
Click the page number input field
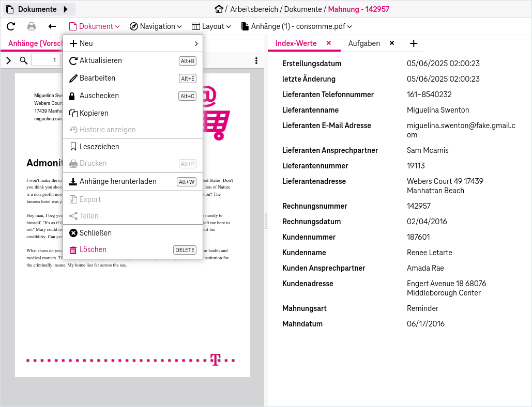click(x=46, y=60)
